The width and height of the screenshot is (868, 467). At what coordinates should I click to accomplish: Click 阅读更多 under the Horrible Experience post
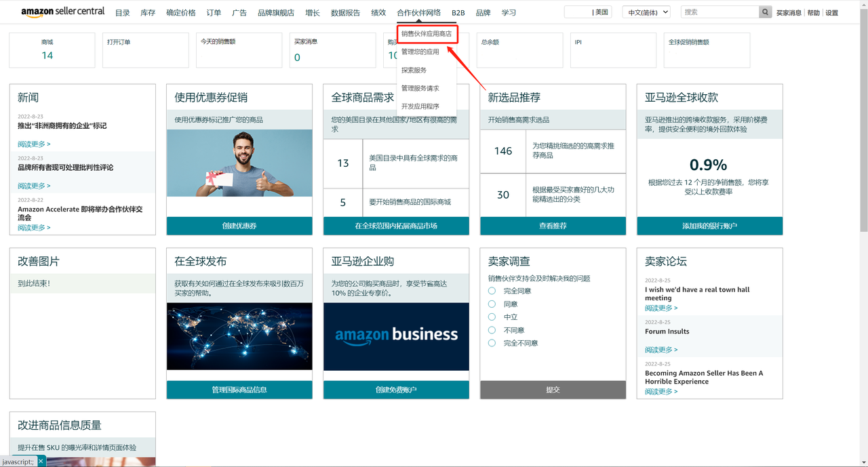click(x=661, y=392)
